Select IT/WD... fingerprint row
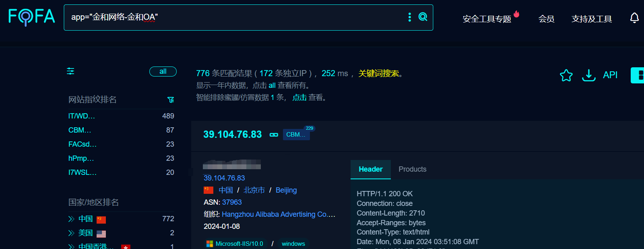This screenshot has width=644, height=249. pos(121,116)
